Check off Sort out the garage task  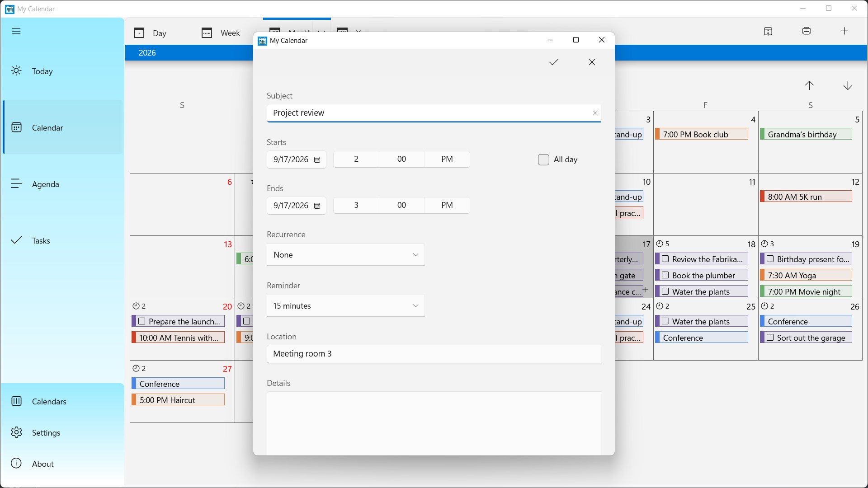coord(770,338)
